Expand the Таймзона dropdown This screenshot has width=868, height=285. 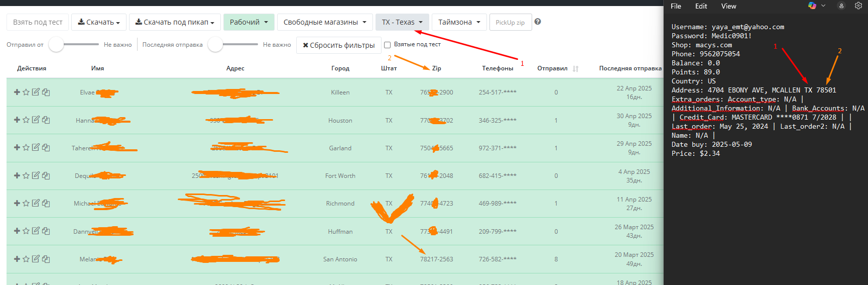(459, 22)
